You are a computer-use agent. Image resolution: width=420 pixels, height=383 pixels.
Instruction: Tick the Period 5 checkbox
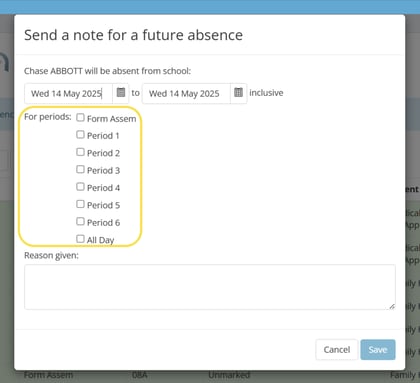pyautogui.click(x=80, y=204)
